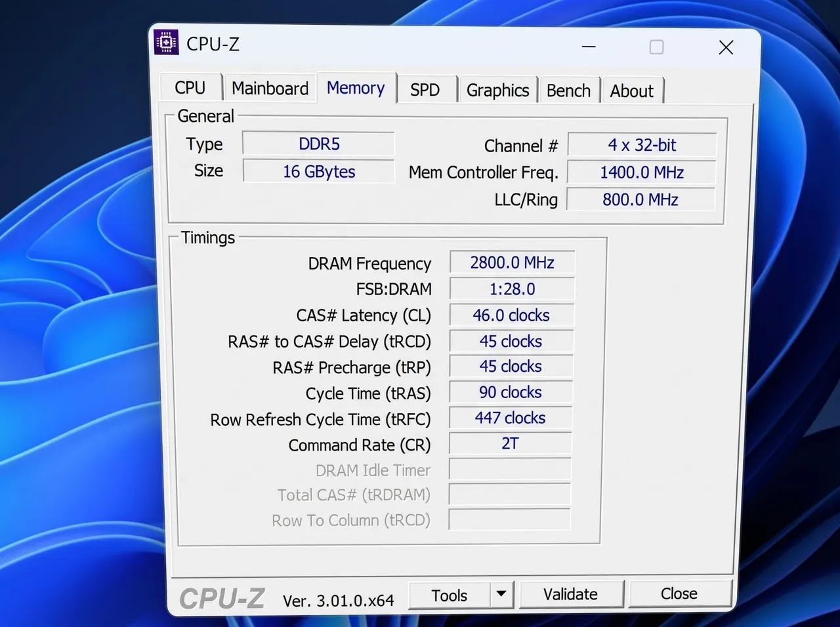
Task: Click the empty Total CAS# (tRDRAM) field
Action: (x=510, y=494)
